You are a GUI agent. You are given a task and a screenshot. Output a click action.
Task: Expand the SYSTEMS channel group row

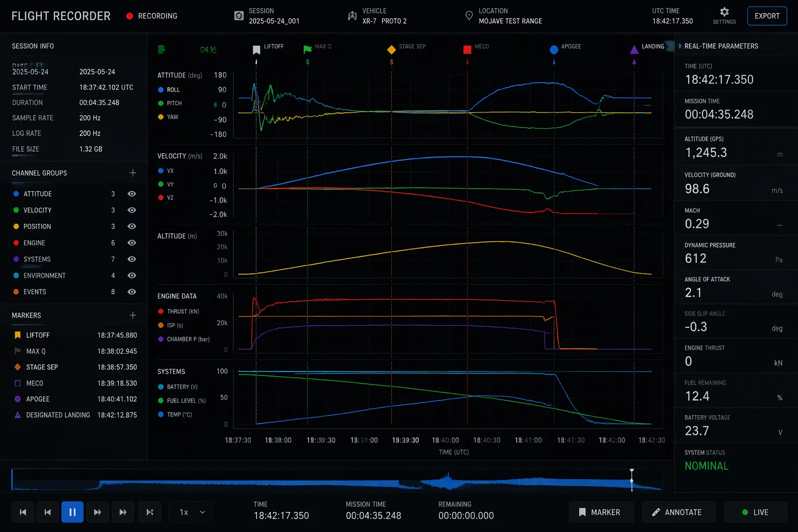pyautogui.click(x=74, y=259)
